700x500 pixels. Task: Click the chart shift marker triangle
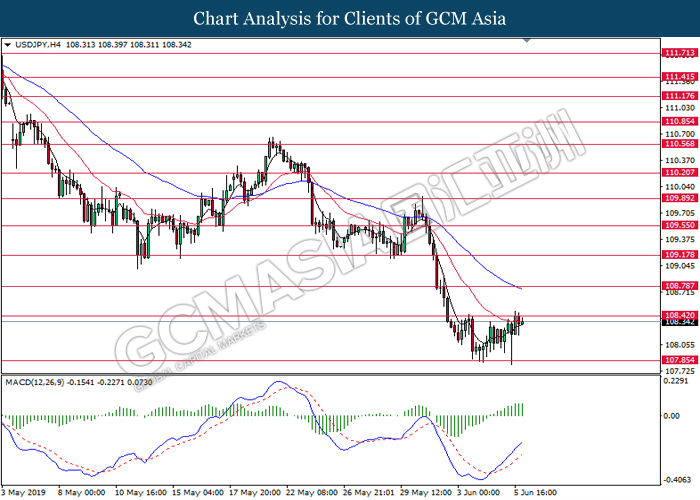(x=527, y=40)
